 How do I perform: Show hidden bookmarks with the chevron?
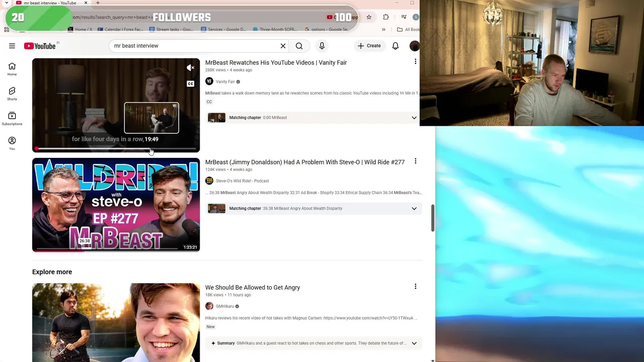pos(383,30)
